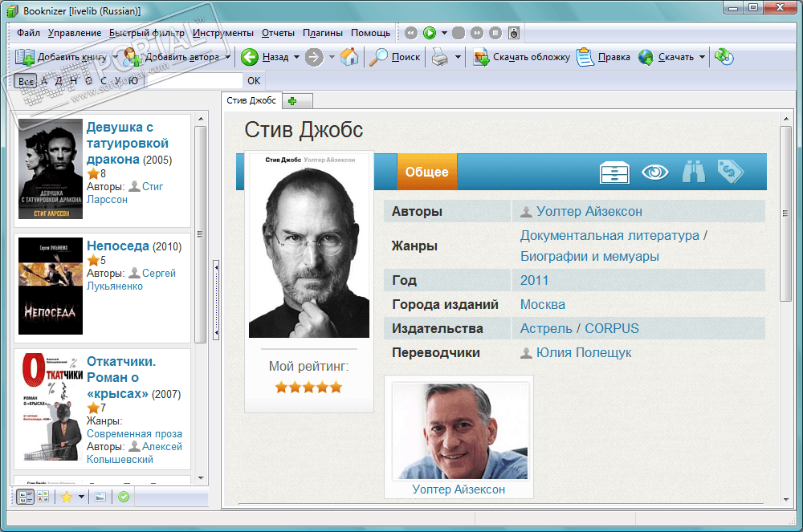803x532 pixels.
Task: Click the grey Forward arrow icon
Action: pos(314,57)
